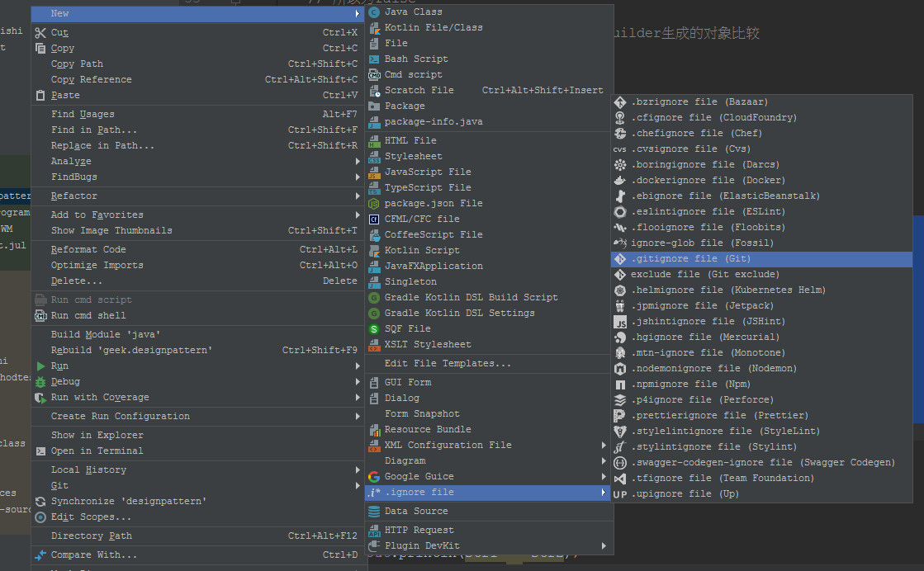The height and width of the screenshot is (571, 924).
Task: Click the Cut scissors icon
Action: click(40, 33)
